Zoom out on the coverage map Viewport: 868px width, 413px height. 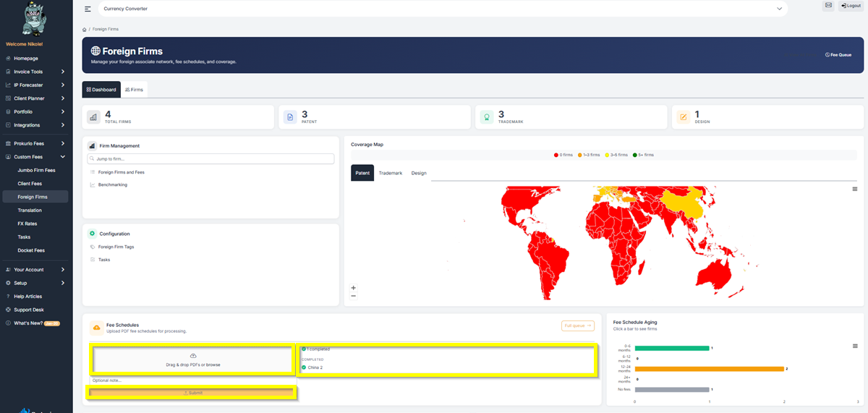(353, 296)
